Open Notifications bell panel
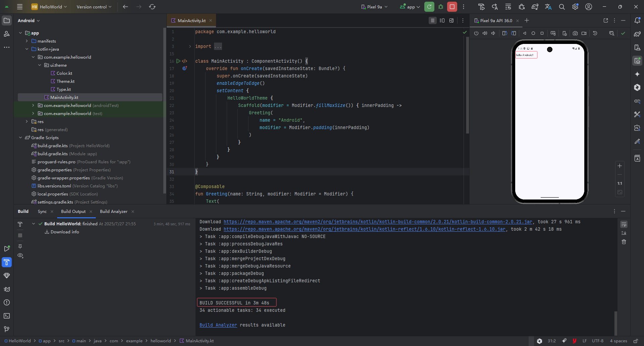 [x=637, y=20]
